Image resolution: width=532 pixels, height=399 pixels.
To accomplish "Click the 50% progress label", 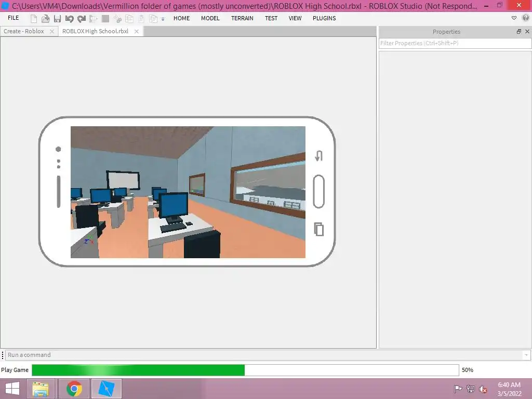I will coord(467,370).
